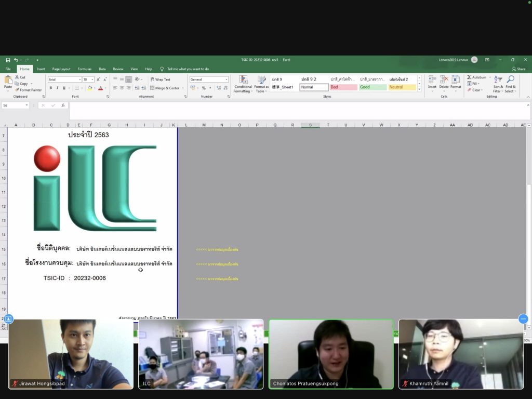Switch to the Formulas ribbon tab
The width and height of the screenshot is (532, 399).
tap(85, 69)
